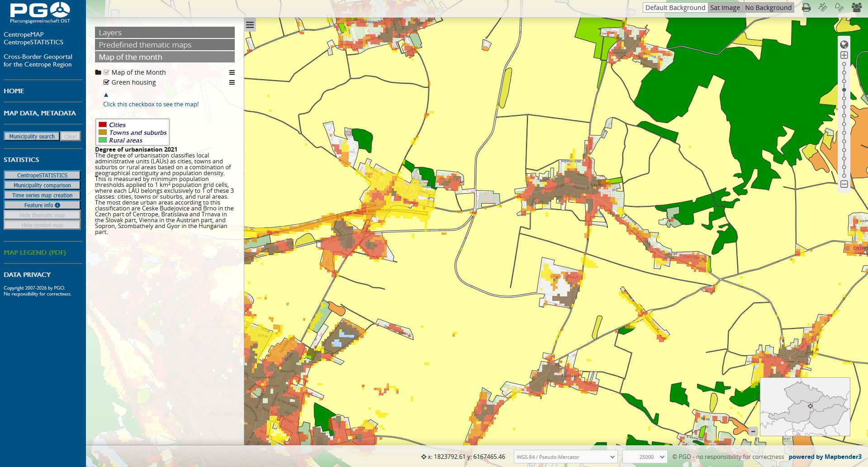Expand the Predefined thematic maps section
The height and width of the screenshot is (467, 868).
tap(165, 45)
